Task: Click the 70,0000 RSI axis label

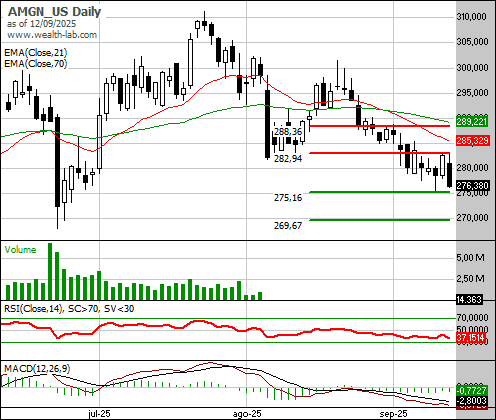Action: pos(472,317)
